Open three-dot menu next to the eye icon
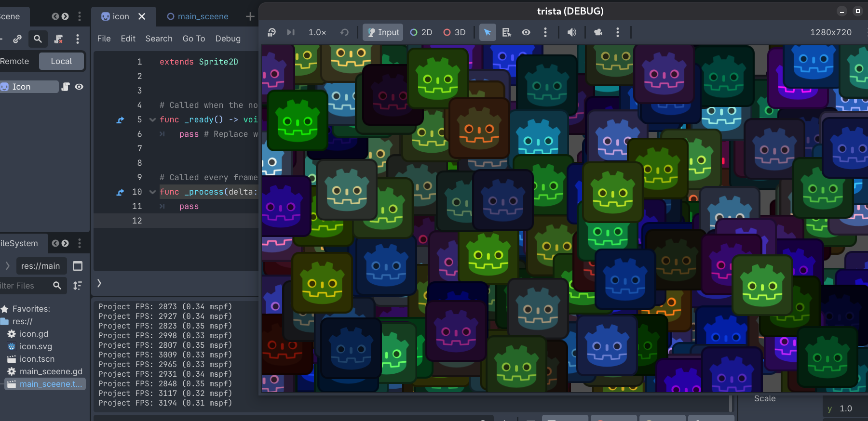 545,32
